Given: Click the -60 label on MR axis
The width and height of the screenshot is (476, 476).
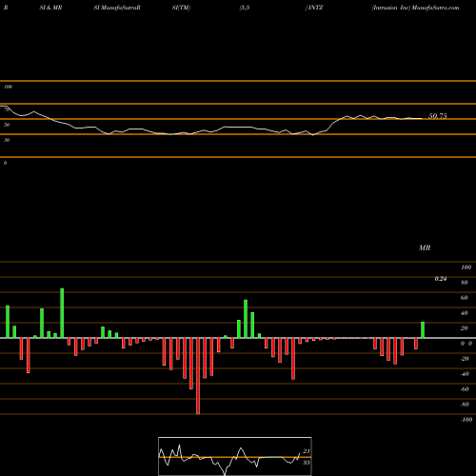Looking at the screenshot, I should [x=465, y=389].
